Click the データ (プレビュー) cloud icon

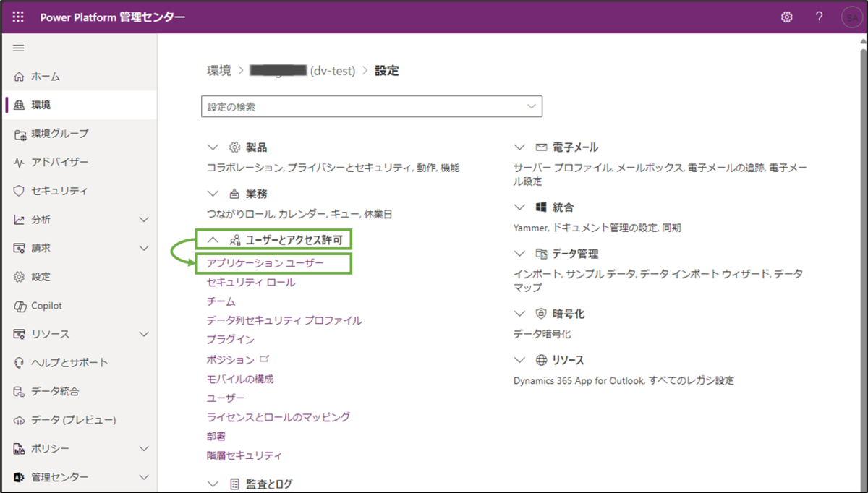20,420
